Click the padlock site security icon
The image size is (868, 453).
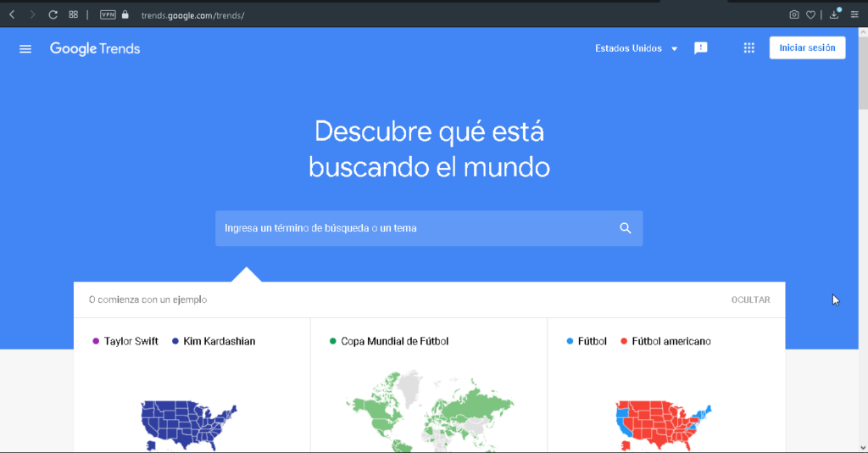pyautogui.click(x=125, y=15)
